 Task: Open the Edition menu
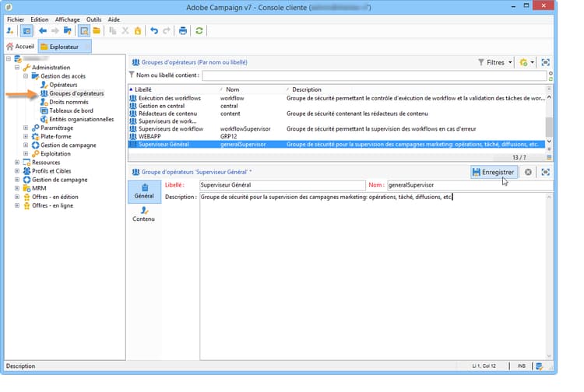[x=40, y=19]
